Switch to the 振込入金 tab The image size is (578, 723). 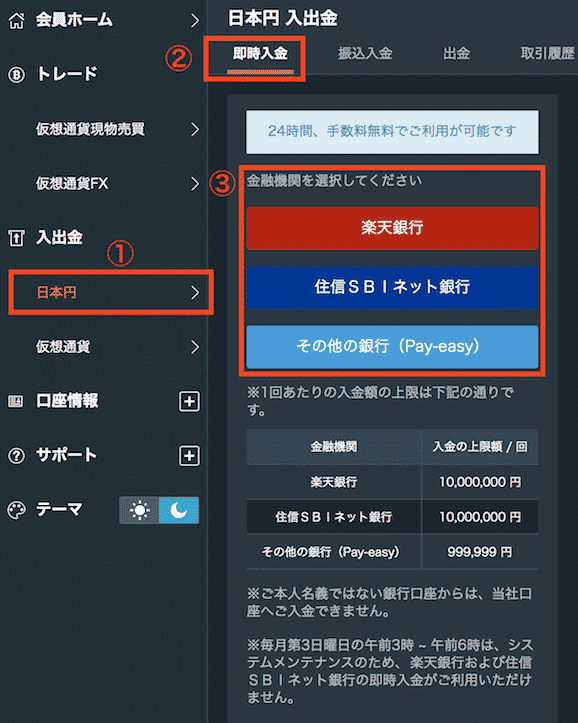tap(365, 53)
